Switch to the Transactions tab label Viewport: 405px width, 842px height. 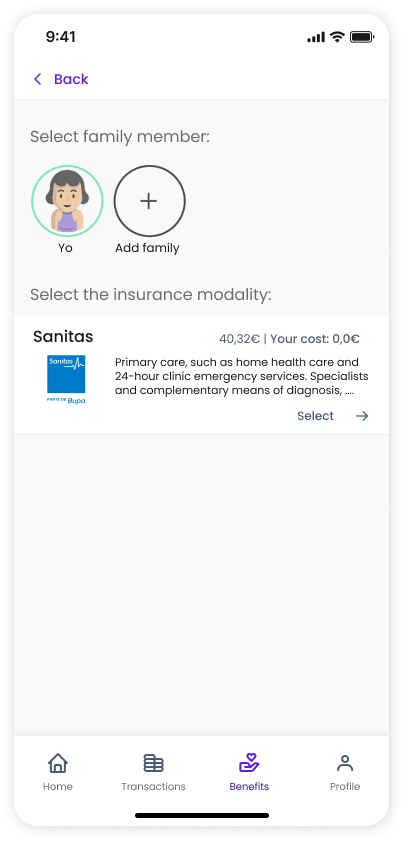(x=154, y=787)
